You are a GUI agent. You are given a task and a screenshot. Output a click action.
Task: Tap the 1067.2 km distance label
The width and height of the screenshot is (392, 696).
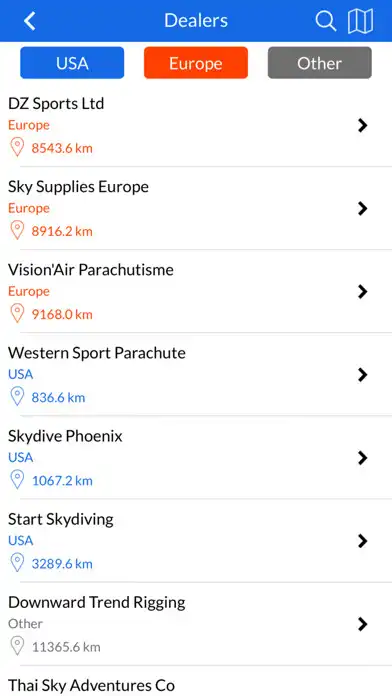[62, 481]
